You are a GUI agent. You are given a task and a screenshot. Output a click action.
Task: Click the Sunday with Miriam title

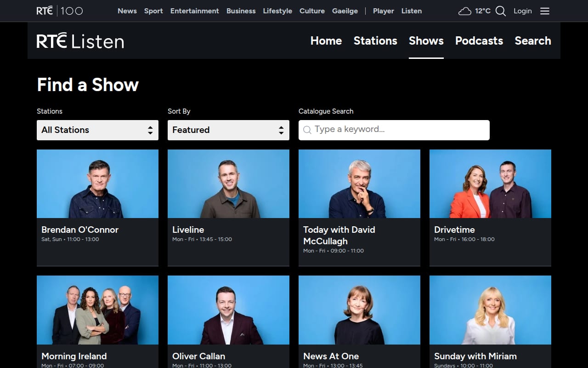click(x=475, y=356)
